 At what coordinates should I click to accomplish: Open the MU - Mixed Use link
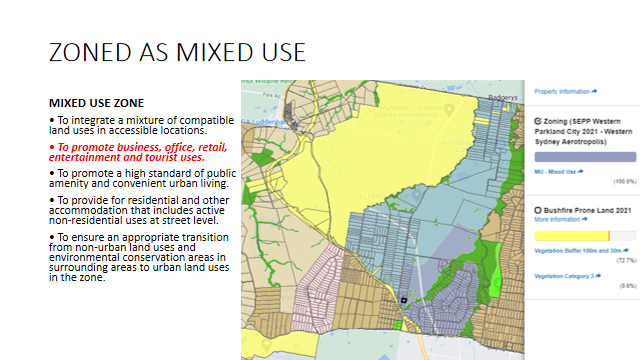555,172
